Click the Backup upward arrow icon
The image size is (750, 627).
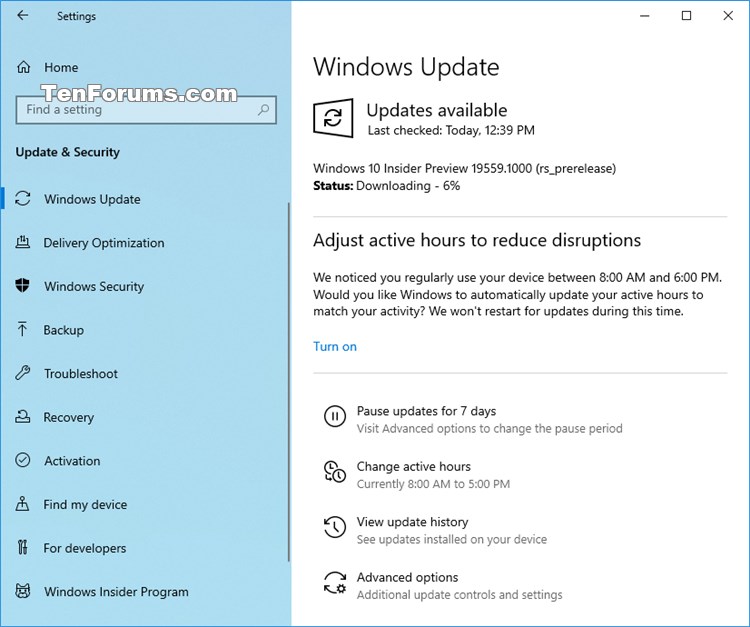[22, 329]
